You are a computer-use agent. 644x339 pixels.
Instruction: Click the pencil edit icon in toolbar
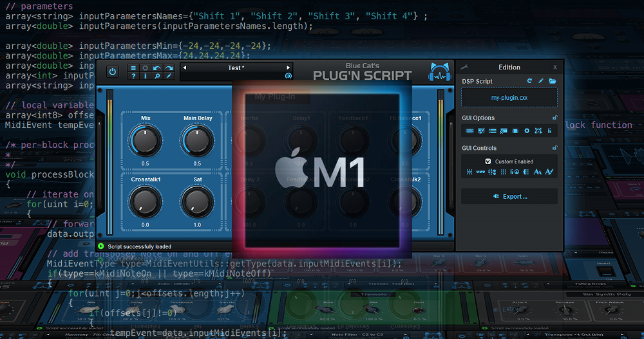[169, 76]
